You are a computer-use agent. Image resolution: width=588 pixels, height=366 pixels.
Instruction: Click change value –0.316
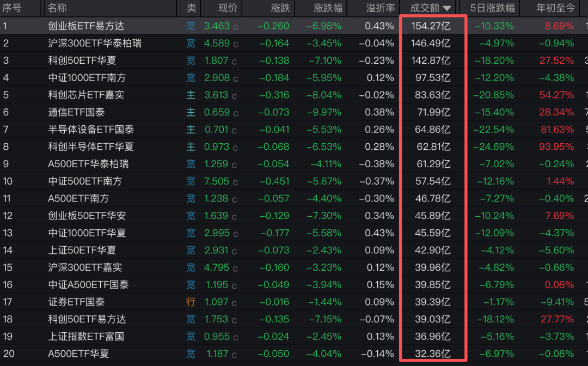click(273, 95)
